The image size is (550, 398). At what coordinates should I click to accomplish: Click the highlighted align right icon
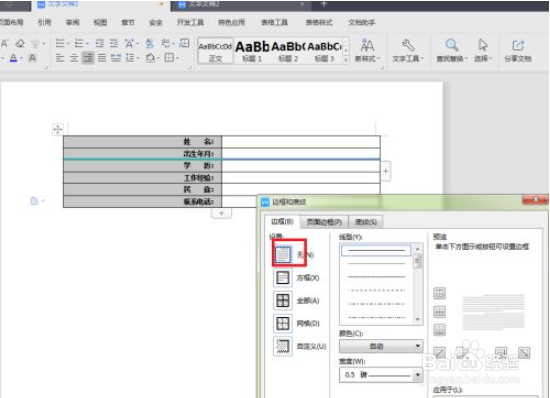[88, 58]
